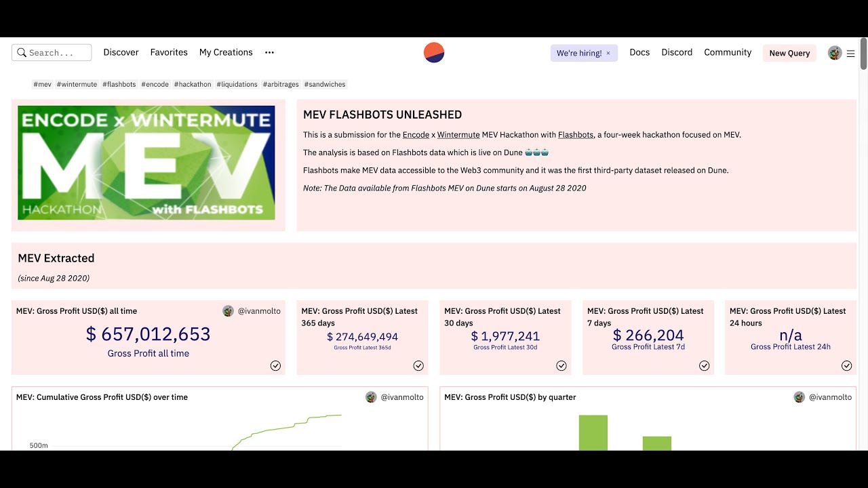This screenshot has width=868, height=488.
Task: Select the #arbitrages tag
Action: tap(281, 84)
